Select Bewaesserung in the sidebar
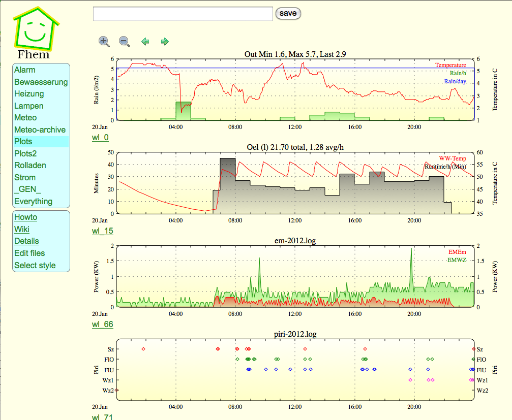The image size is (512, 420). pos(41,82)
